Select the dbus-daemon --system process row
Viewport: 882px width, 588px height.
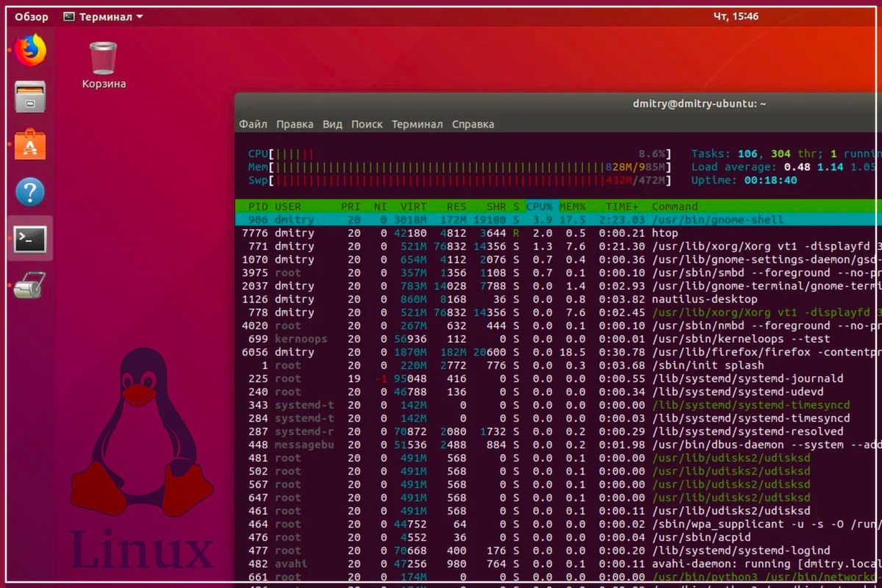559,445
